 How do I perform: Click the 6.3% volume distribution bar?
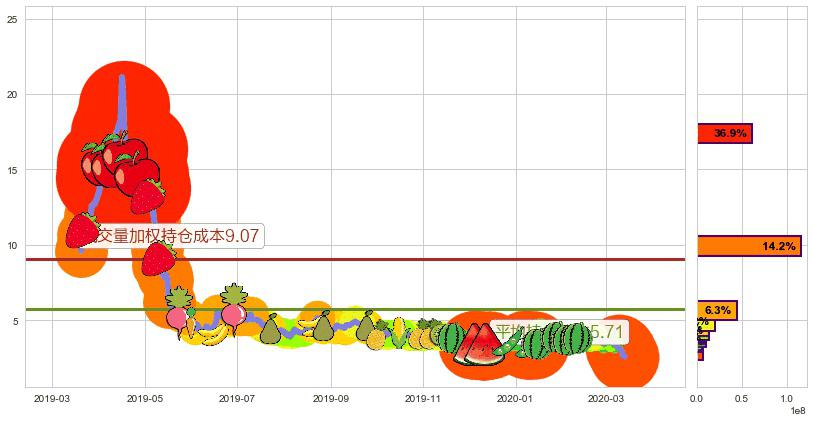coord(717,311)
